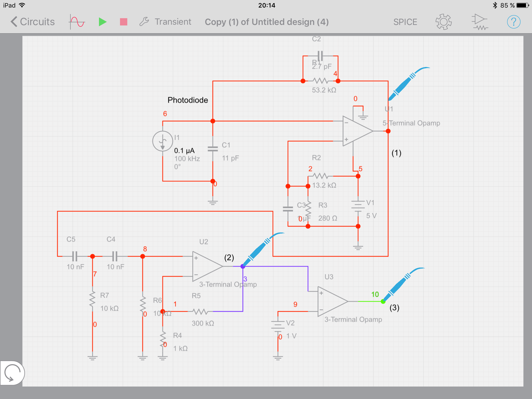Tap the green node 10 label
This screenshot has width=532, height=399.
coord(375,294)
